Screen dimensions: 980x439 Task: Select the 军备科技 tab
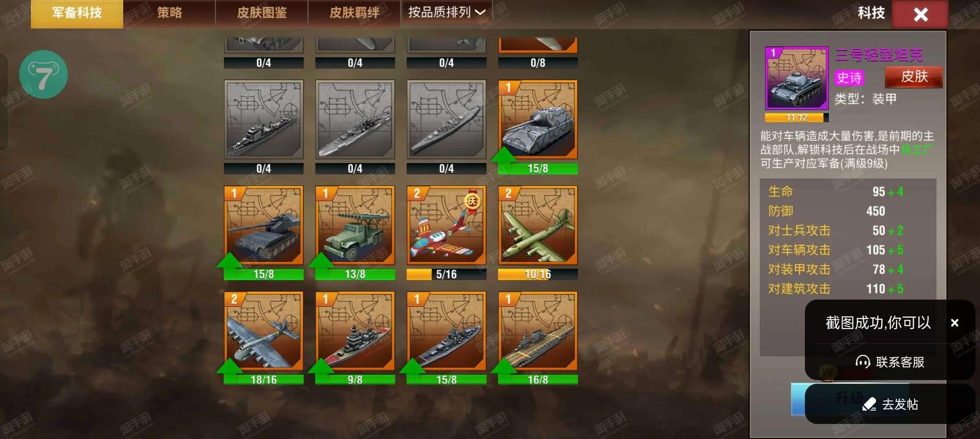click(x=77, y=13)
